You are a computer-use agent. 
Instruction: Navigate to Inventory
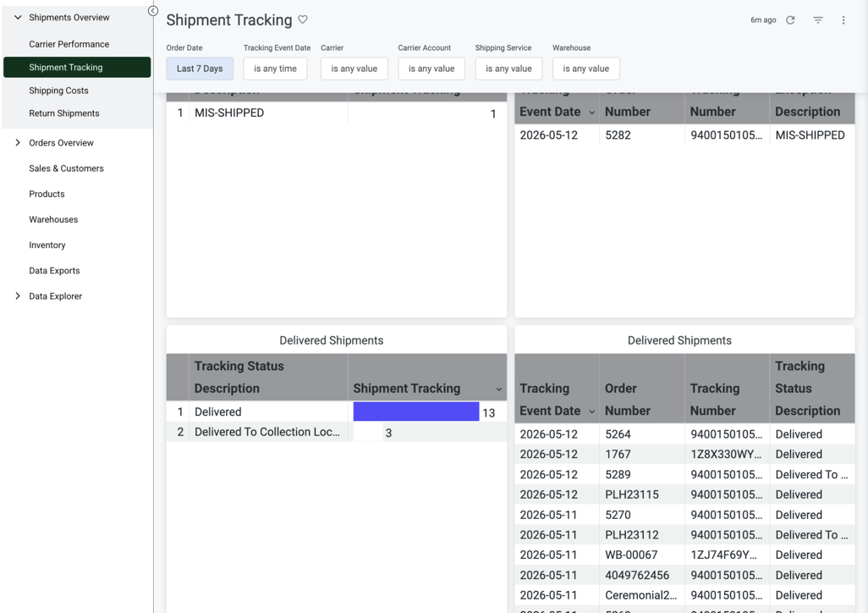click(47, 245)
